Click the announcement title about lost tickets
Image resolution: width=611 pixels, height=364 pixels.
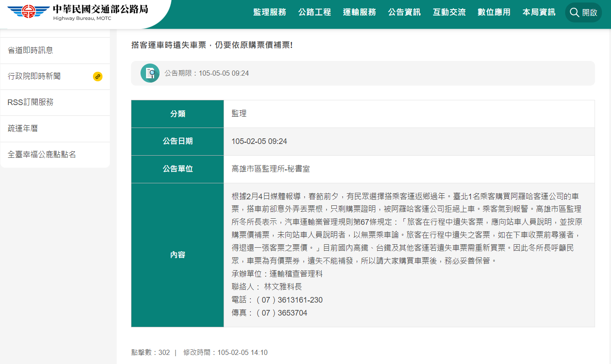click(212, 45)
